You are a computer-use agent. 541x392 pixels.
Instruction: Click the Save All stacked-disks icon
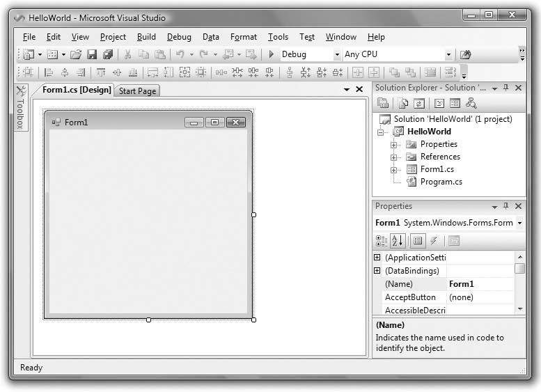tap(108, 54)
